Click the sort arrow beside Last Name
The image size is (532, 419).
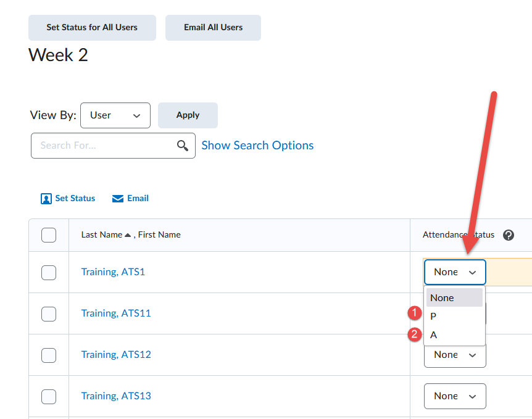coord(128,235)
